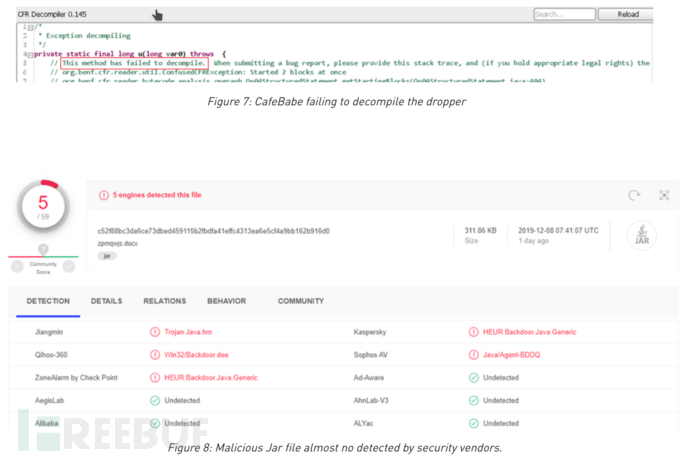Click the Win32/Backdoor.dee detection result

click(196, 355)
